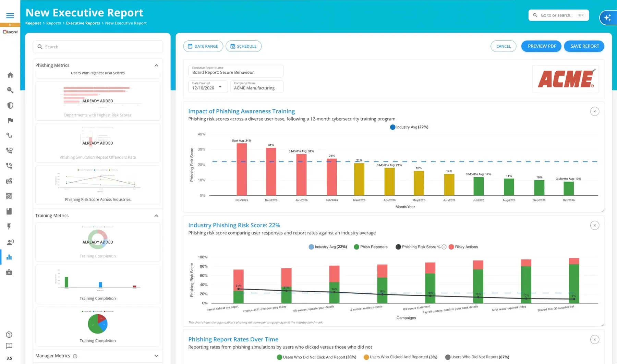The image size is (617, 364).
Task: Toggle Users Who Did Not Report legend
Action: (477, 357)
